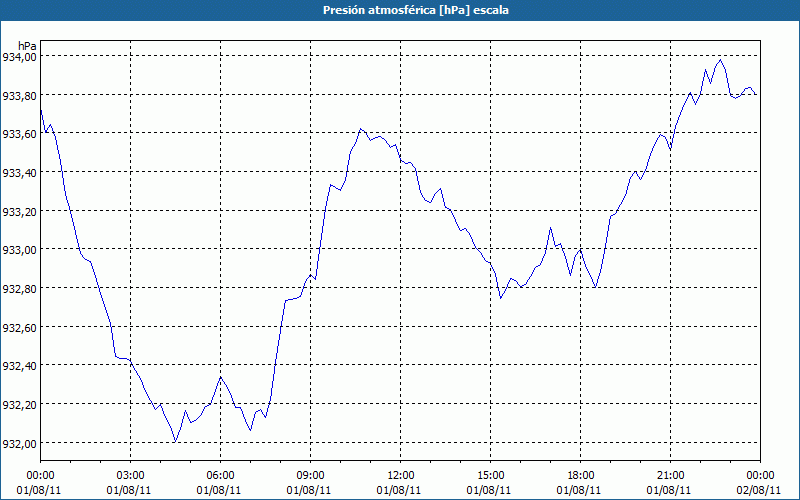Click the 'hPa' unit label
Viewport: 800px width, 500px height.
tap(27, 46)
